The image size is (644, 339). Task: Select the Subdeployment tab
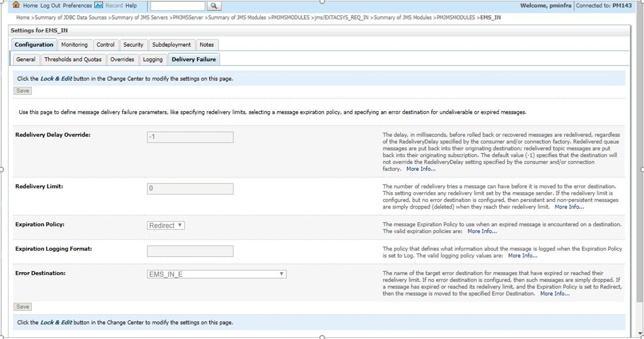172,45
